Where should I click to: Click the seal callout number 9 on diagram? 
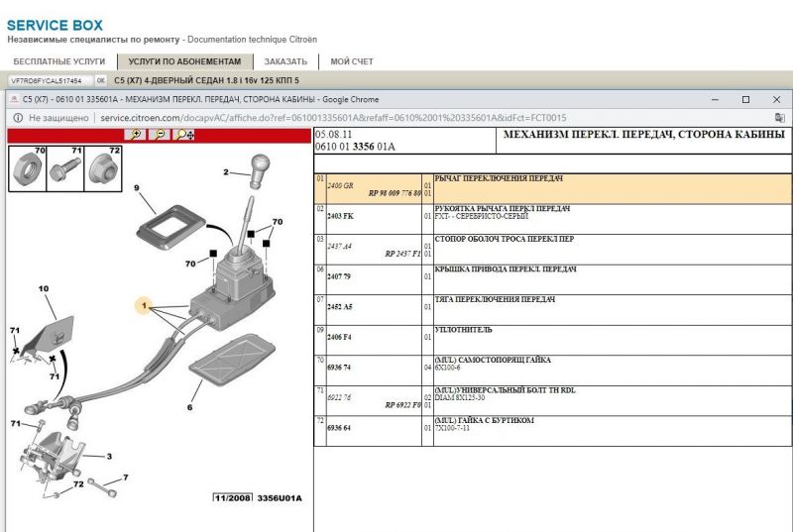point(137,187)
